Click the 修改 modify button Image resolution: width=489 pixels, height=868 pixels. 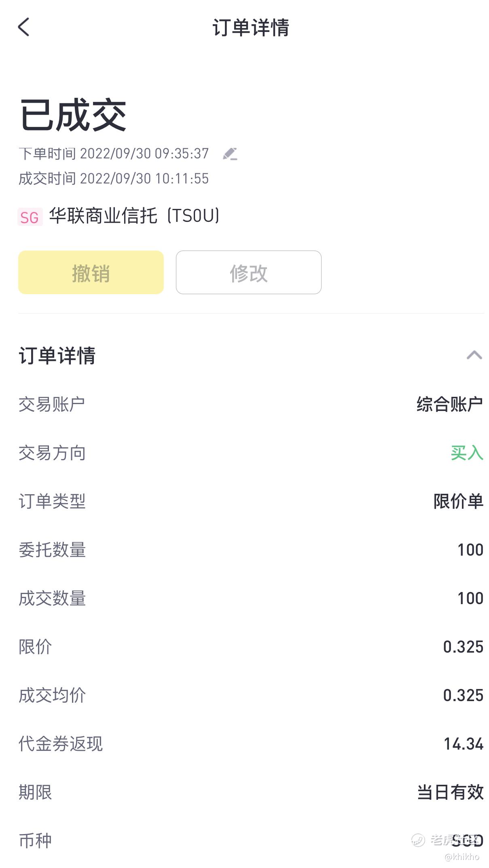[x=249, y=272]
